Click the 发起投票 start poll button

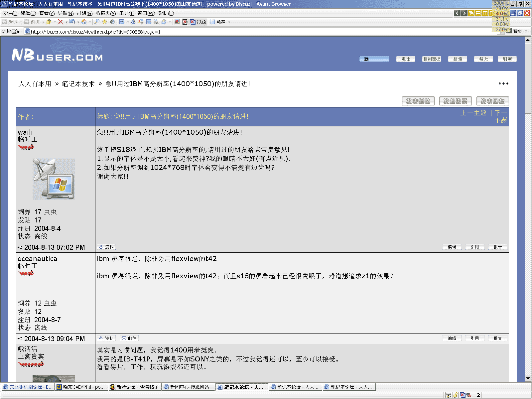coord(456,101)
